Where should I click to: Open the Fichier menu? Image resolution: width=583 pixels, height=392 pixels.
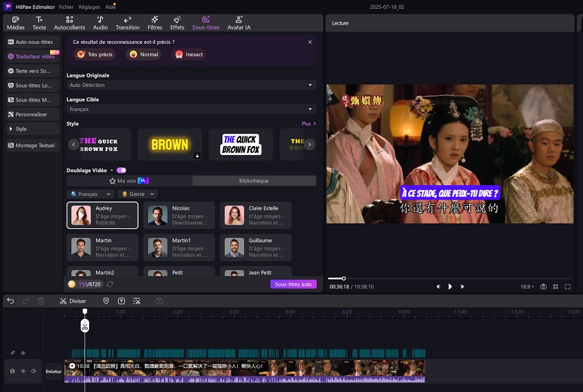(66, 7)
